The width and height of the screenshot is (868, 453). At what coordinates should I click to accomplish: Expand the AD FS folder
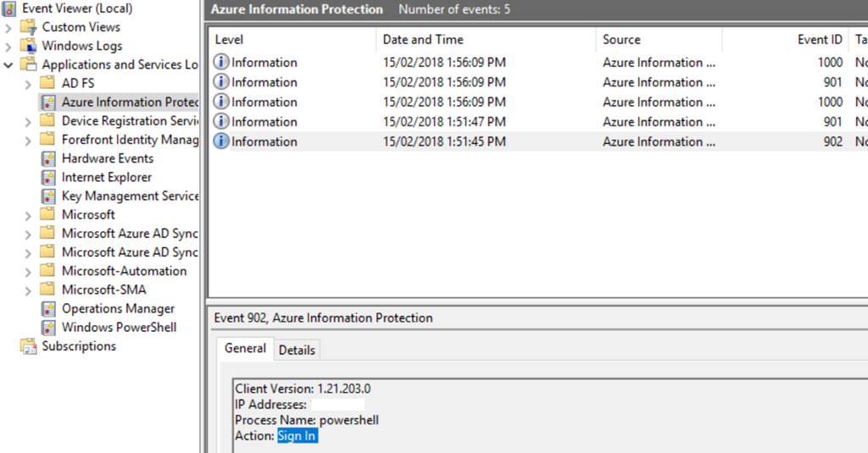[x=28, y=84]
